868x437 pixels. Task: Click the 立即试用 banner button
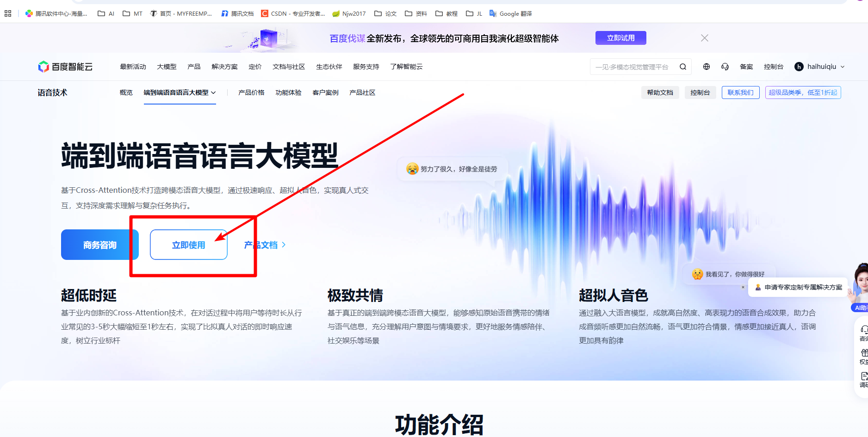pyautogui.click(x=620, y=38)
